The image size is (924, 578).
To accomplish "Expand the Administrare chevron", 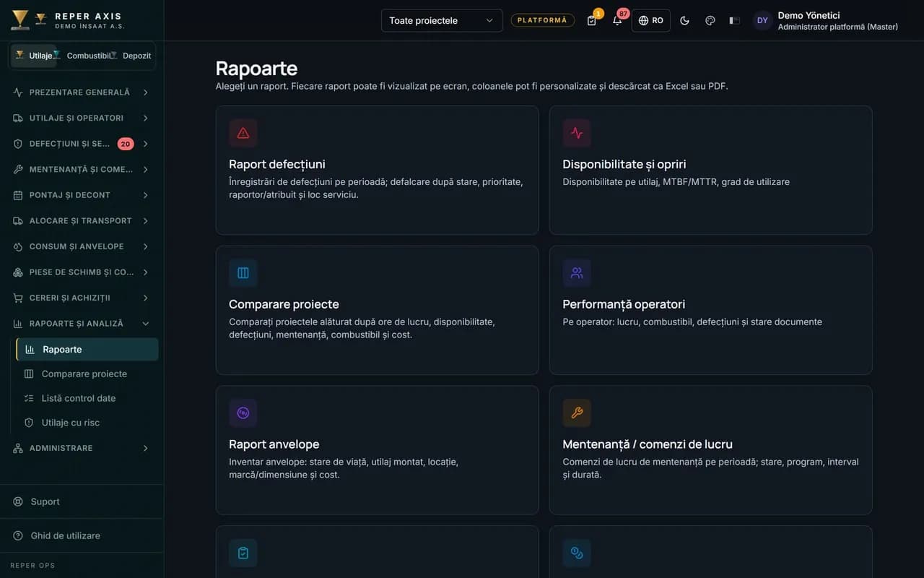I will tap(146, 448).
